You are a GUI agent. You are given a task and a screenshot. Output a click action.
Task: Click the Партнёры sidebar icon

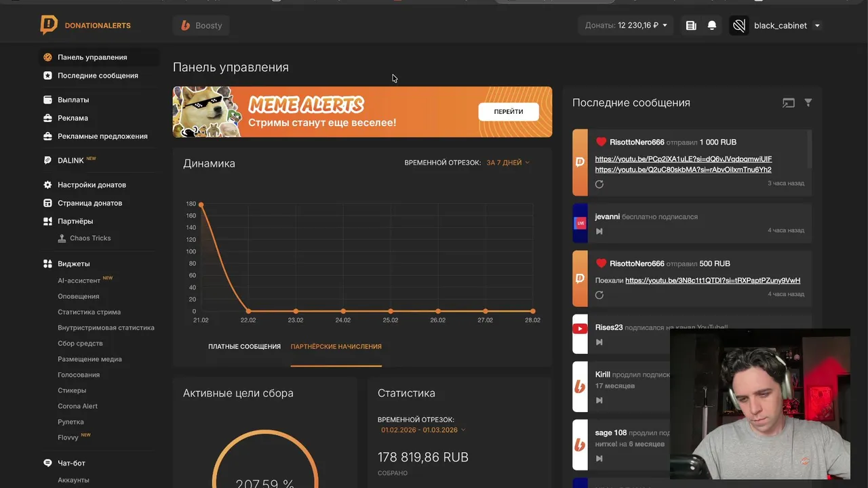coord(47,222)
